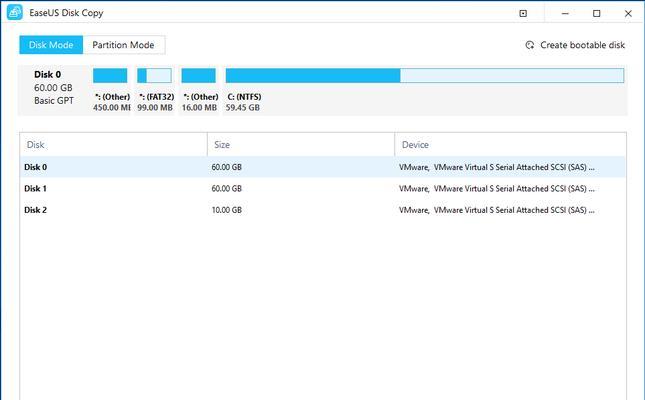Click Disk 1's 60.00 GB size cell
Screen dimensions: 645x400
click(x=227, y=188)
